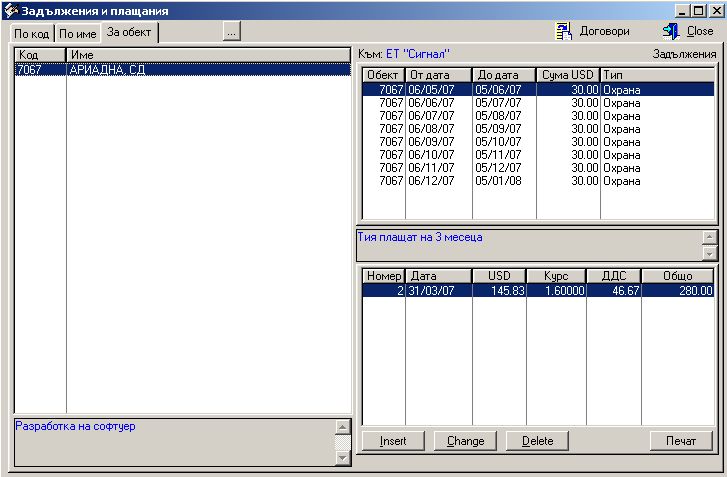
Task: Click the Печат print button
Action: point(681,441)
